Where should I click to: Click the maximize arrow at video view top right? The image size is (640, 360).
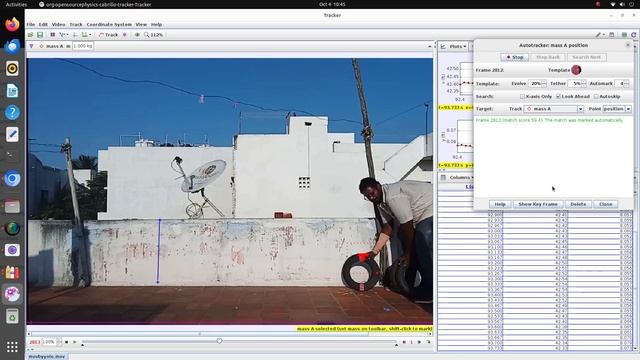tap(429, 46)
